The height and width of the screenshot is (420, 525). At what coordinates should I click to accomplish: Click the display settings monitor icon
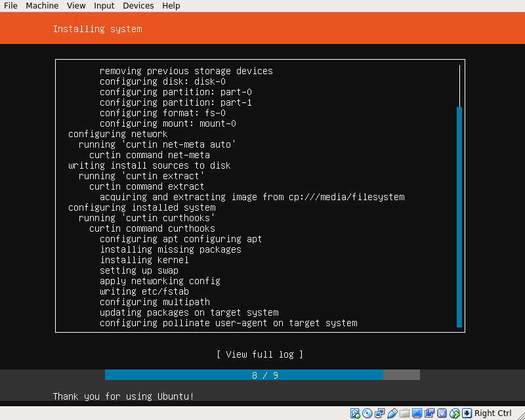coord(417,413)
